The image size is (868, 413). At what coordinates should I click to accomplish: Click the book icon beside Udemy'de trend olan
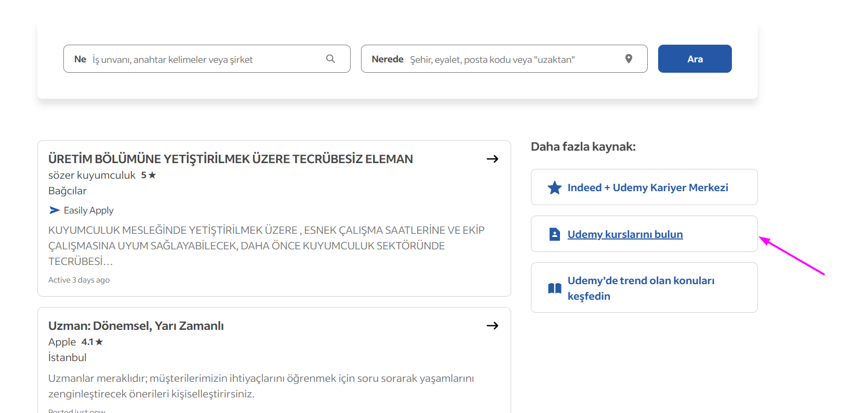[555, 288]
